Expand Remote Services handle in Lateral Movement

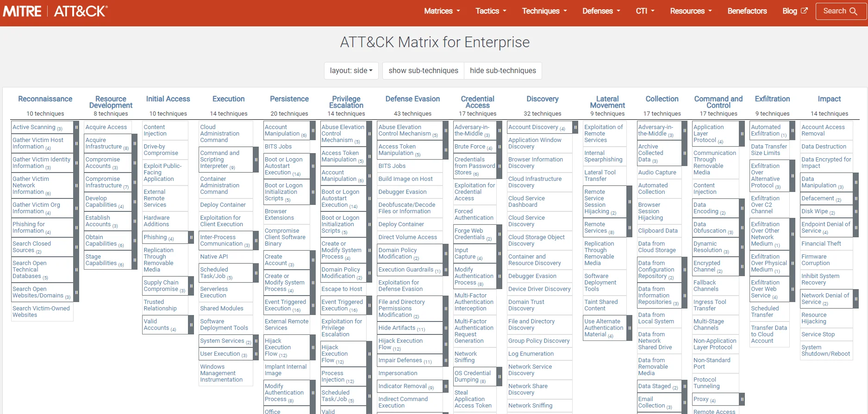pos(630,228)
